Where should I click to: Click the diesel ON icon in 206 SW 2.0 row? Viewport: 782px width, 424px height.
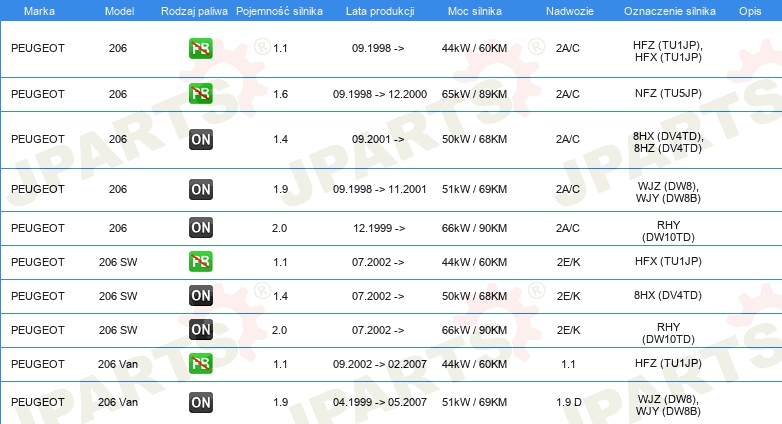(x=200, y=329)
